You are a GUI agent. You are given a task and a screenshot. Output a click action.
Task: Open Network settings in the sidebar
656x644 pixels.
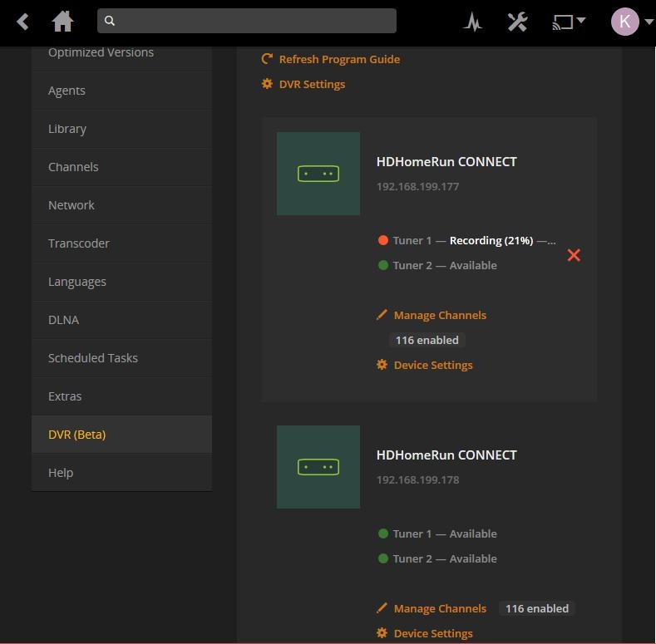[x=121, y=205]
